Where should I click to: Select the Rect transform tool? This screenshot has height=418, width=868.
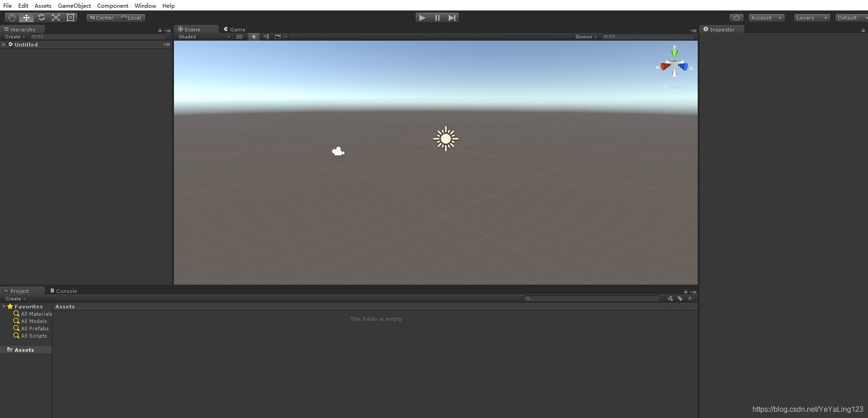[70, 18]
